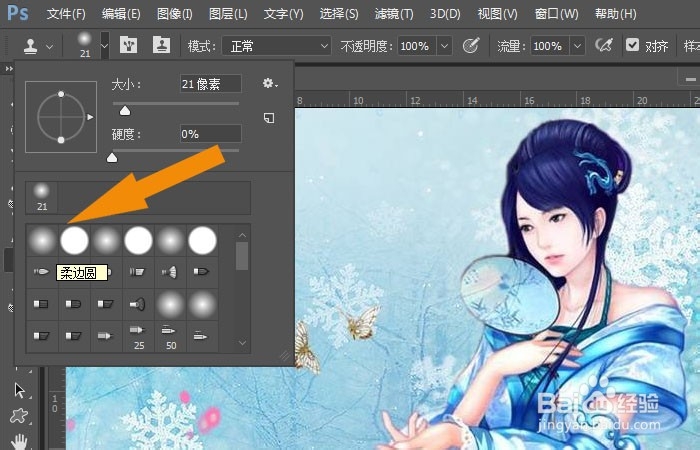This screenshot has height=450, width=700.
Task: Open the 流量 flow slider arrow
Action: (x=577, y=46)
